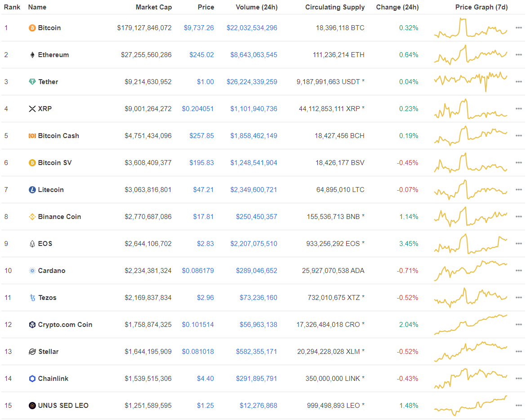The width and height of the screenshot is (526, 420).
Task: Open the Tether volume link $26,224,339,259
Action: point(252,82)
